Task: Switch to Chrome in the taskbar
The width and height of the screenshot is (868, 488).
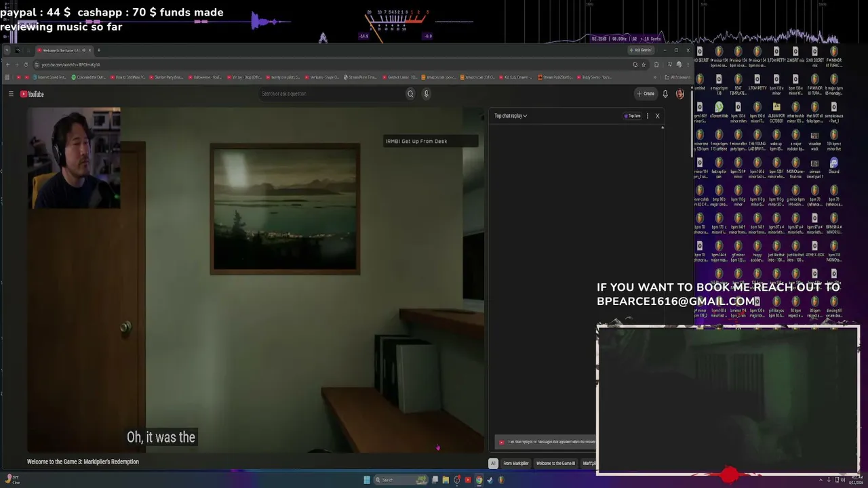Action: [x=479, y=480]
